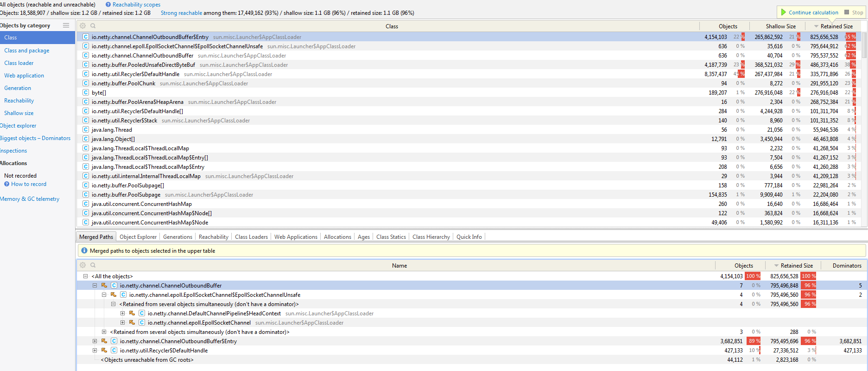The height and width of the screenshot is (371, 868).
Task: Open the Generations tab
Action: coord(177,237)
